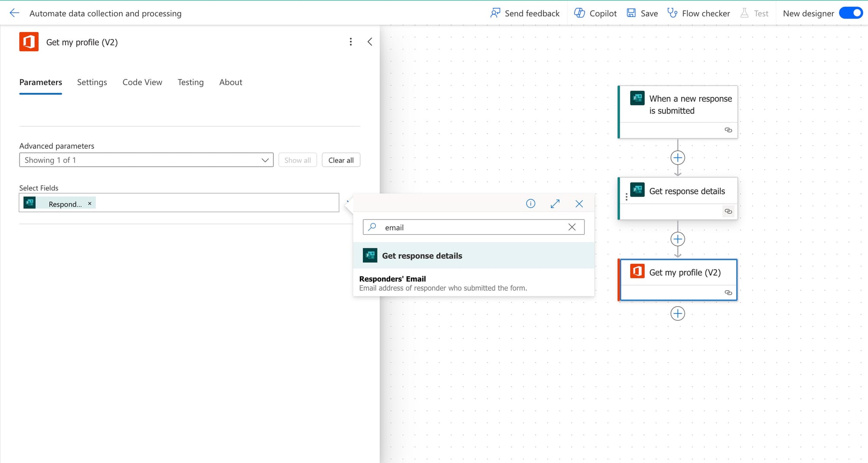Click the Forms icon on the trigger card

pyautogui.click(x=637, y=98)
